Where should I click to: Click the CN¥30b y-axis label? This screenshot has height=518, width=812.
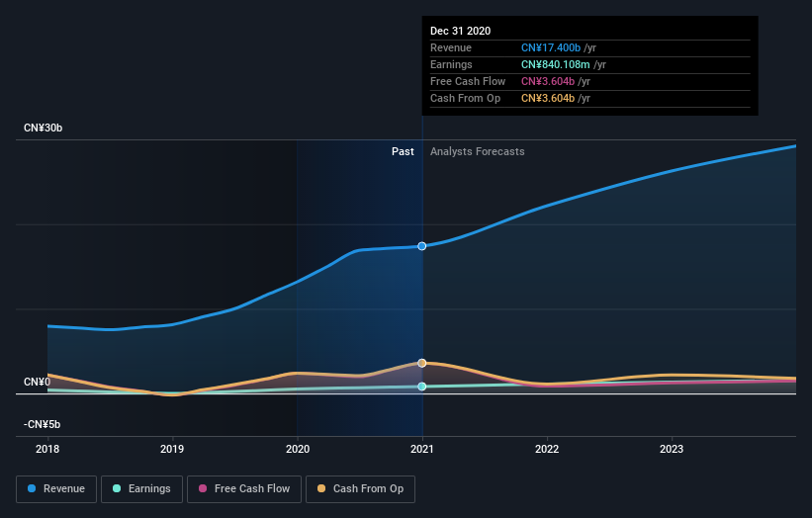pos(43,128)
